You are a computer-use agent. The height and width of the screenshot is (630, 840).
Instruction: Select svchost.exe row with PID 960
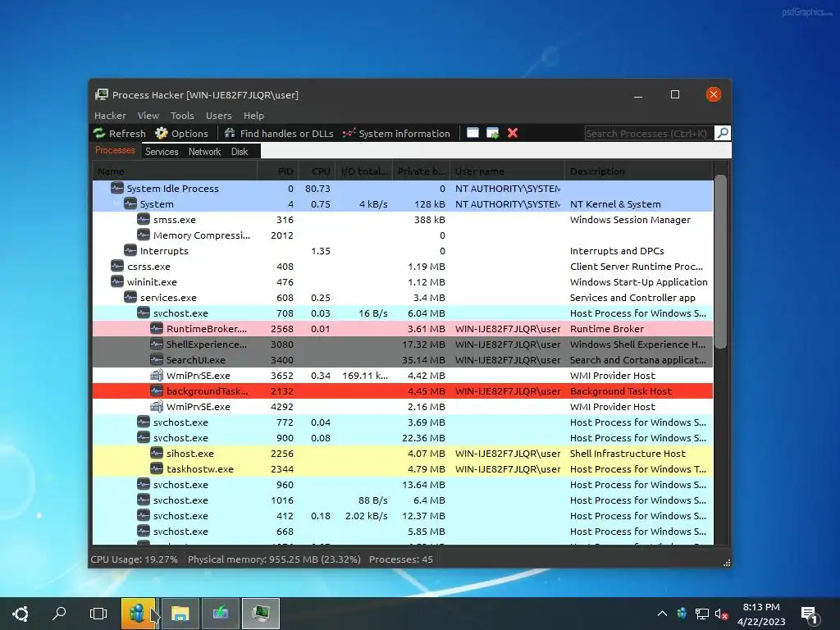tap(403, 485)
